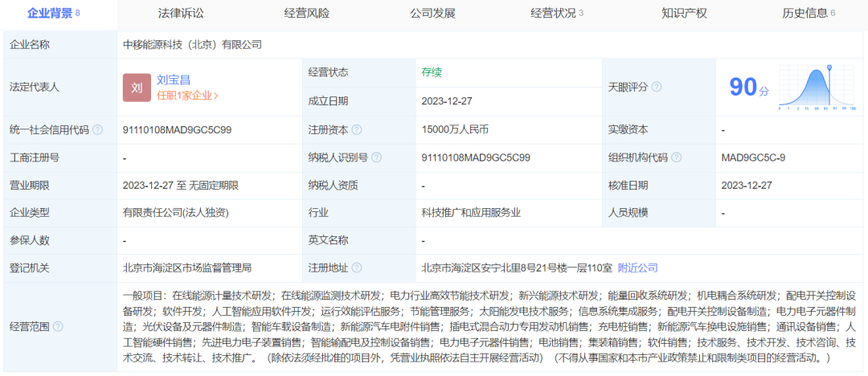
Task: Click 15000万人民币 registered capital value
Action: point(454,130)
